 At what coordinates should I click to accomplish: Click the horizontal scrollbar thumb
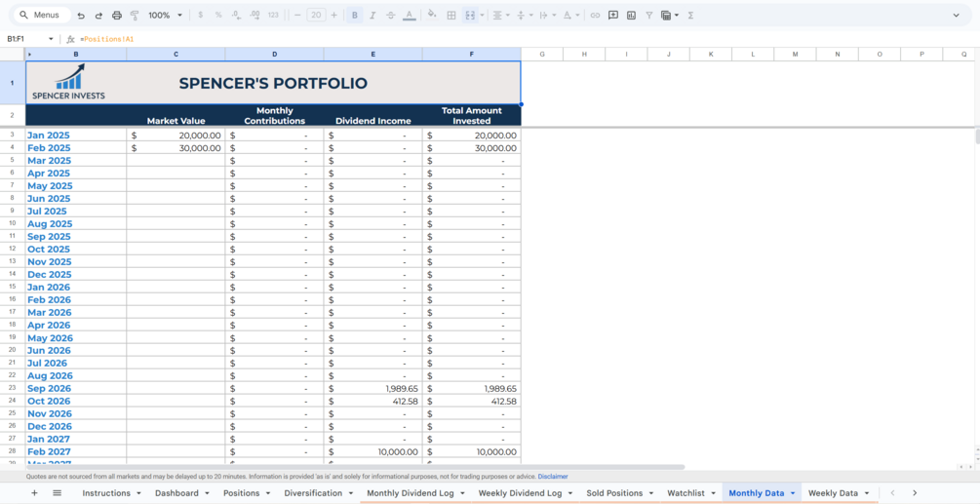click(355, 467)
